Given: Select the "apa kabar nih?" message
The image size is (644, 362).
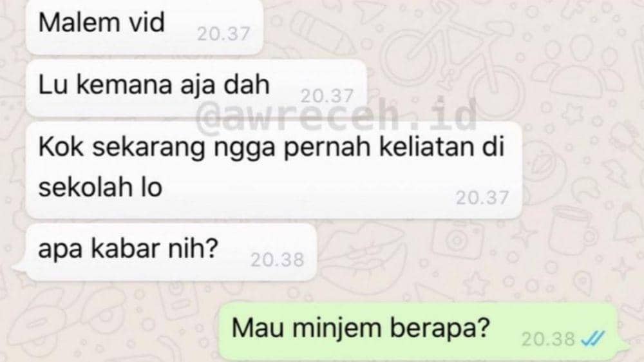Looking at the screenshot, I should 171,252.
